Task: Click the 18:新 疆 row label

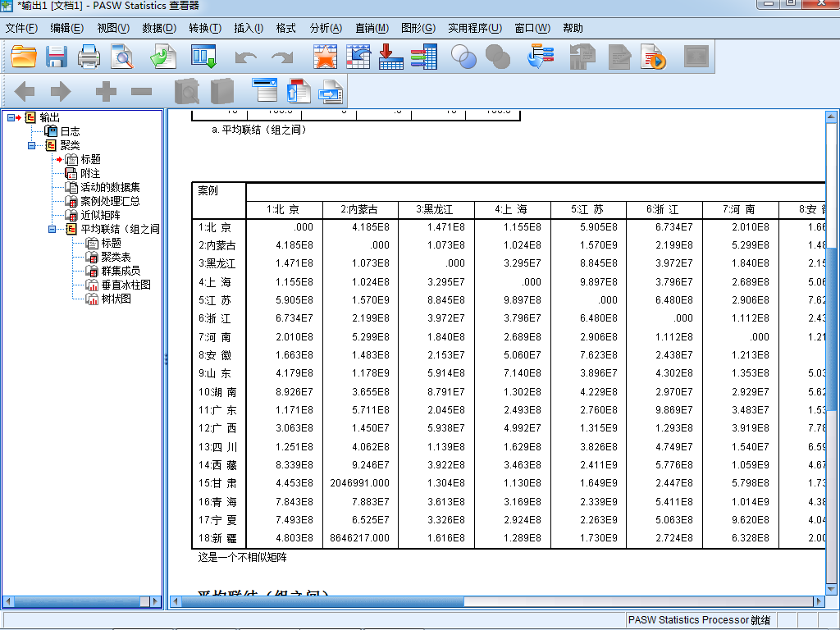Action: [218, 538]
